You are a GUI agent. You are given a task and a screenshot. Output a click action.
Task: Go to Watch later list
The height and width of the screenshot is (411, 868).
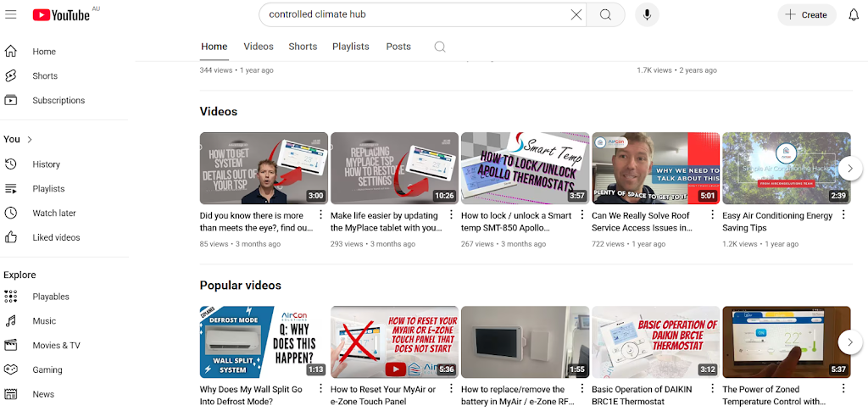coord(53,214)
